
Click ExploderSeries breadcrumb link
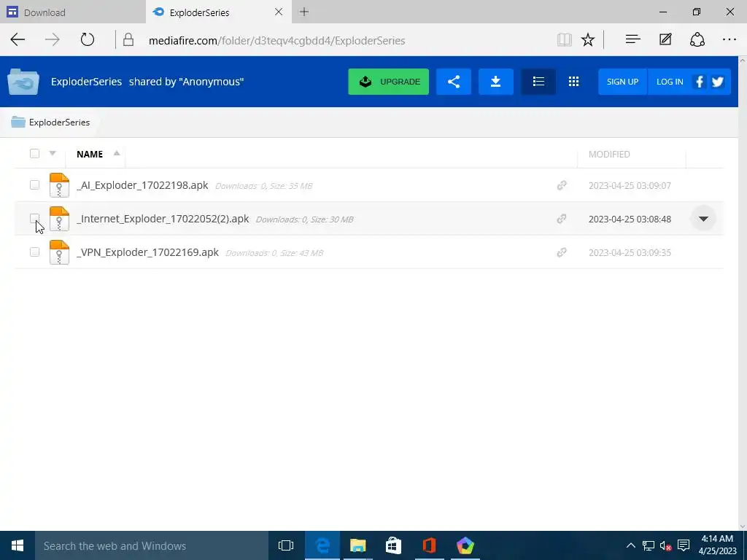coord(59,122)
